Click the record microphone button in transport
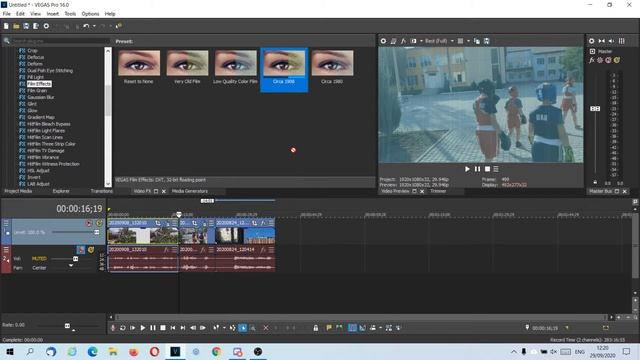640x360 pixels. click(113, 328)
